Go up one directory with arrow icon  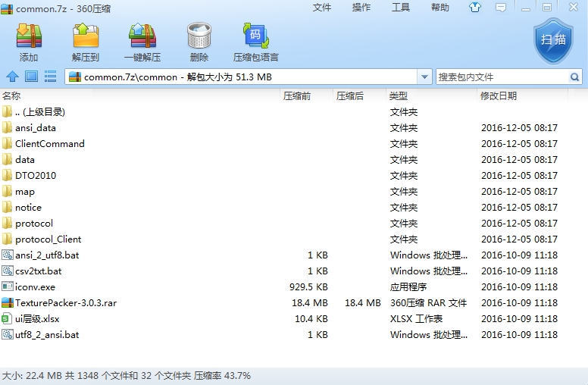tap(12, 77)
